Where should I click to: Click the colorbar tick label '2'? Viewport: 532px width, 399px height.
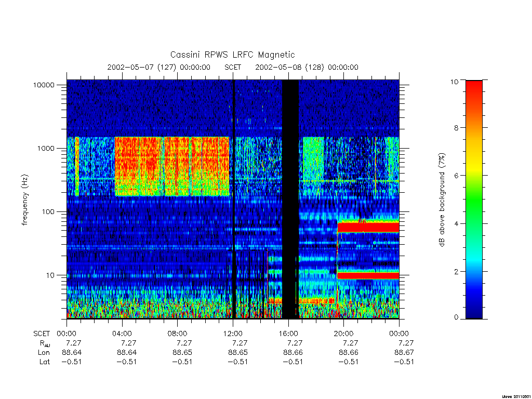(456, 271)
